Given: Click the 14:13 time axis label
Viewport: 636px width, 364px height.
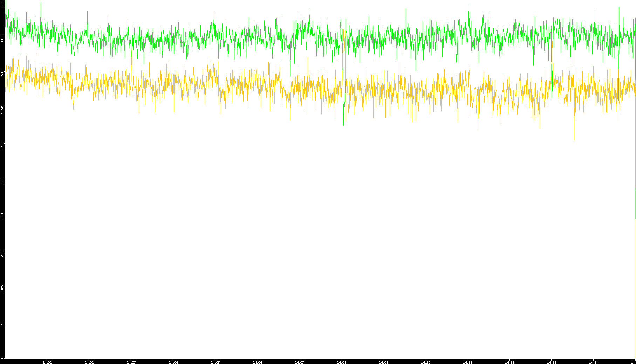Looking at the screenshot, I should click(x=552, y=362).
